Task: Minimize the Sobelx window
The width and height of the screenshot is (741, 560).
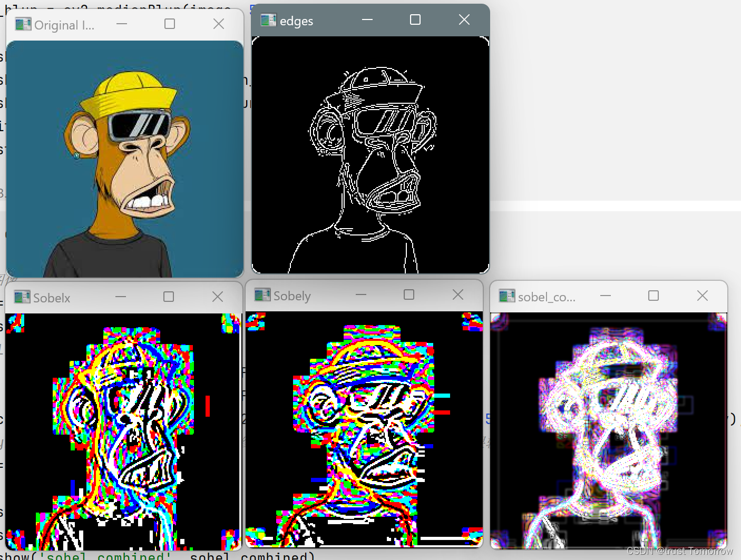Action: point(121,297)
